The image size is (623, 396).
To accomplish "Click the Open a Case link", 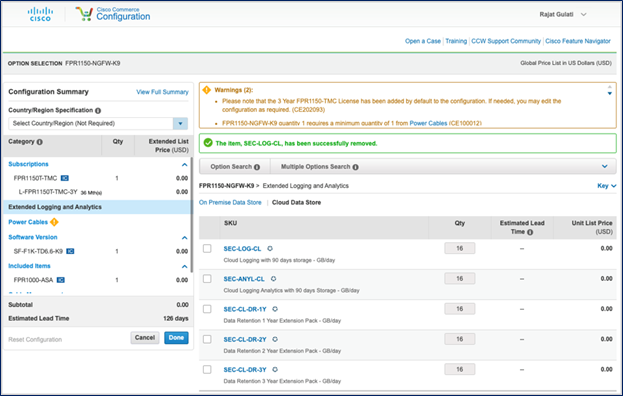I will coord(423,41).
